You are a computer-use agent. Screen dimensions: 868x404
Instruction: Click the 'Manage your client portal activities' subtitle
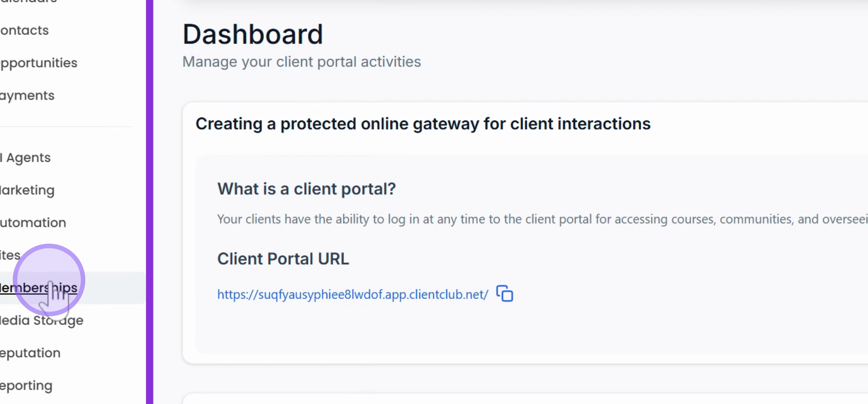coord(302,62)
